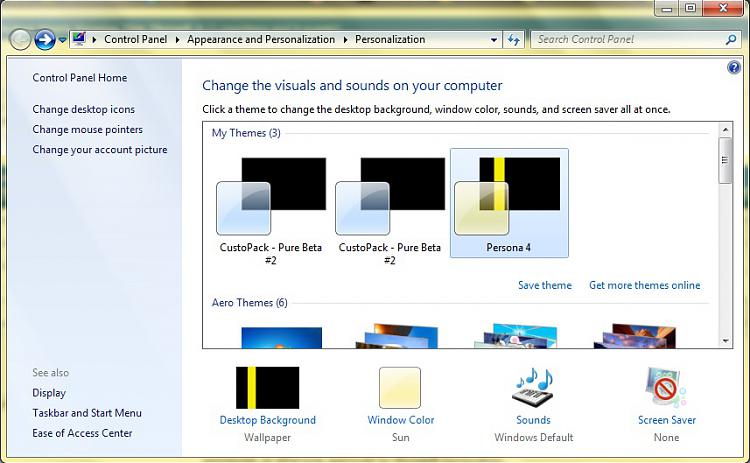This screenshot has width=750, height=463.
Task: Select Control Panel in the breadcrumb
Action: tap(135, 39)
